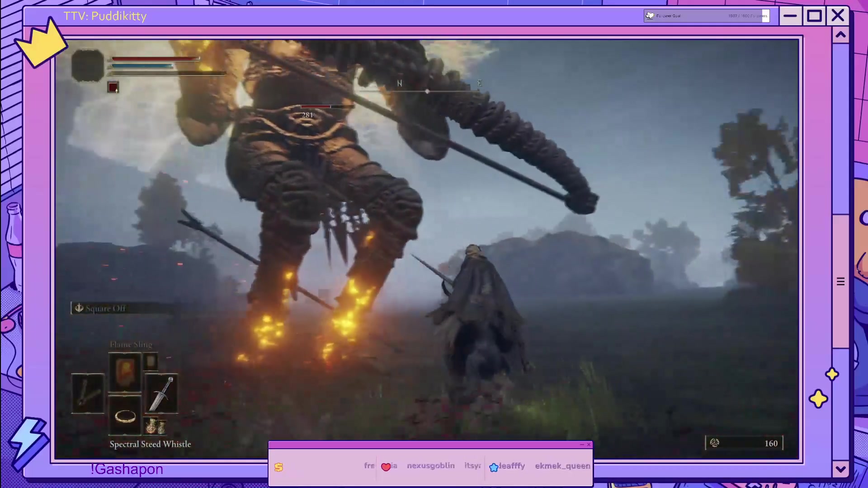Click the enemy health bar above 281
The width and height of the screenshot is (868, 488).
[327, 107]
